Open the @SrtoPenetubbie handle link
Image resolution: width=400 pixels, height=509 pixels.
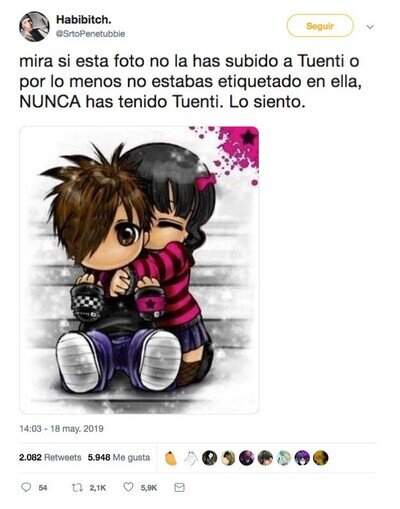pos(90,34)
